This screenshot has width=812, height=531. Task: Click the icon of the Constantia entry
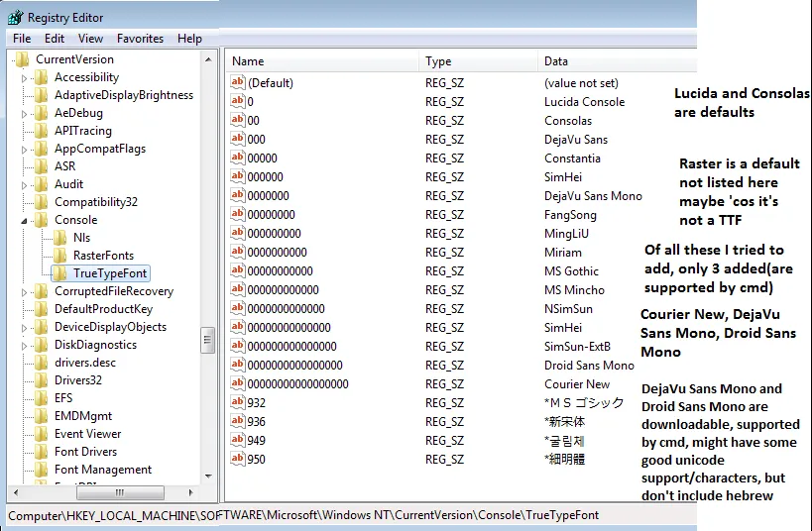coord(238,158)
